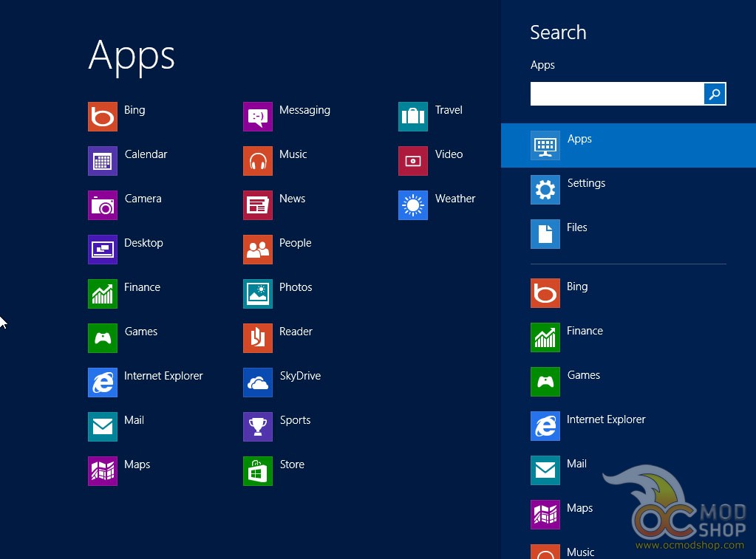Open the Sports trophy icon
This screenshot has height=559, width=756.
257,427
